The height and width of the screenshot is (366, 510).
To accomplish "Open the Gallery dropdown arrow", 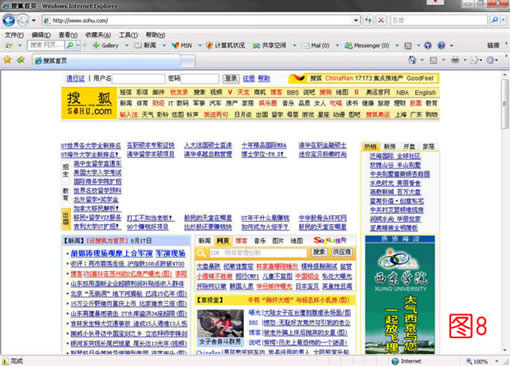I will 127,46.
